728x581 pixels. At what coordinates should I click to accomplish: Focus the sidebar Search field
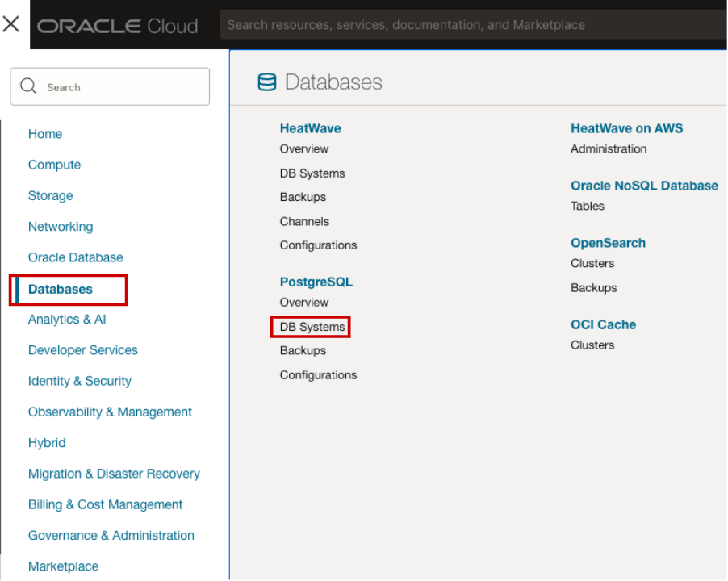(x=110, y=87)
